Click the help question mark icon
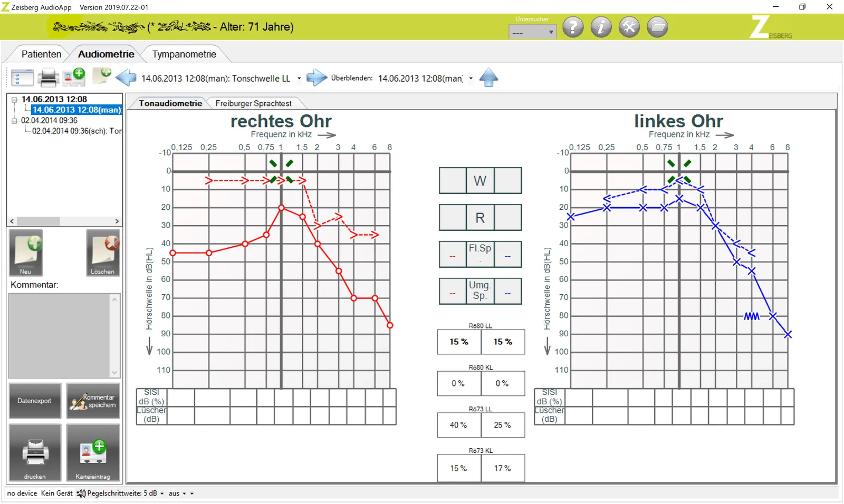 [x=573, y=27]
